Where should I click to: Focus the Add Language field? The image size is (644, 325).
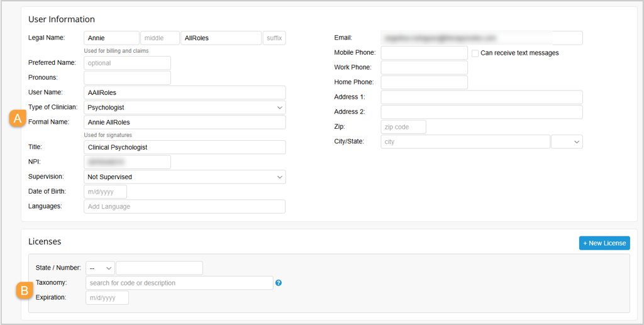click(x=184, y=207)
